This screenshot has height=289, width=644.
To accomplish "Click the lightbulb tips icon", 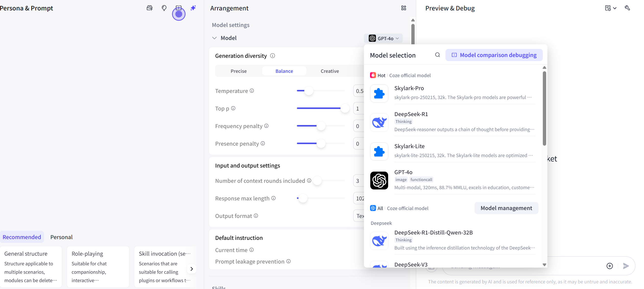I will point(164,8).
